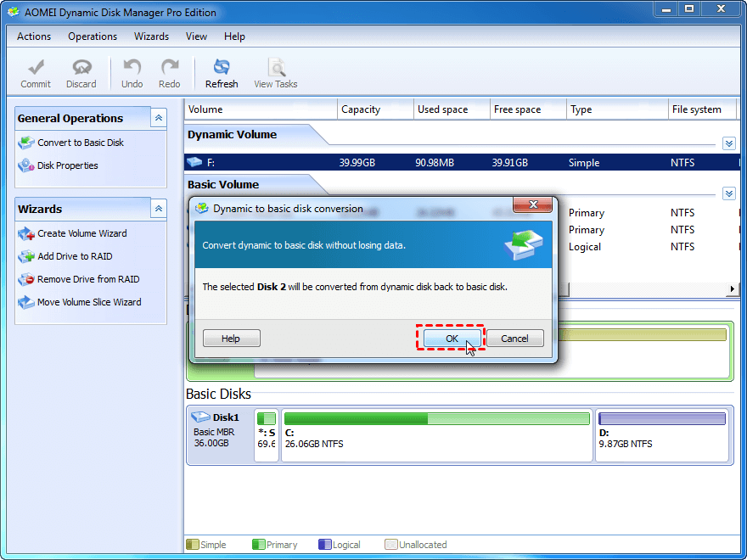747x560 pixels.
Task: Click the Refresh toolbar icon
Action: pos(222,67)
